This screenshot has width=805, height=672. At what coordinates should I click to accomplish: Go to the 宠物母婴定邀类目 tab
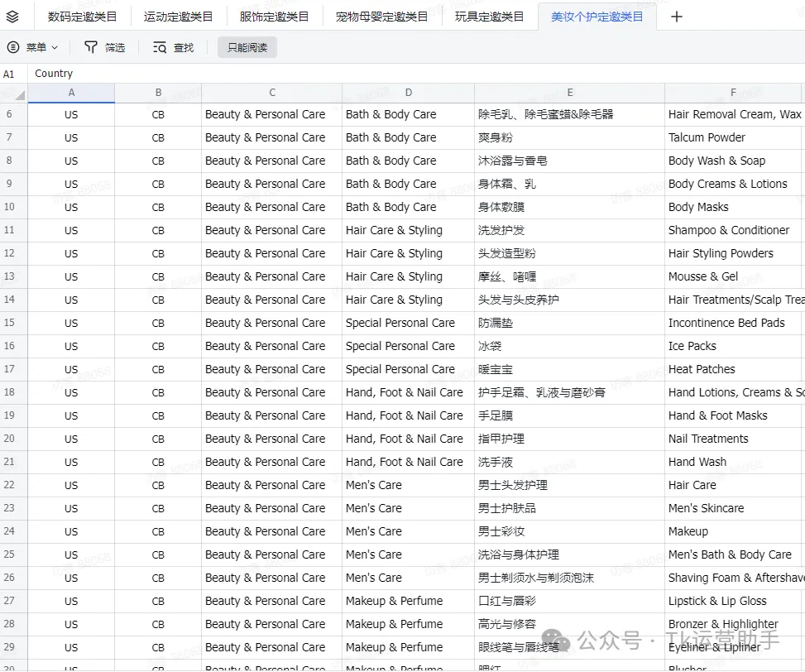tap(381, 17)
